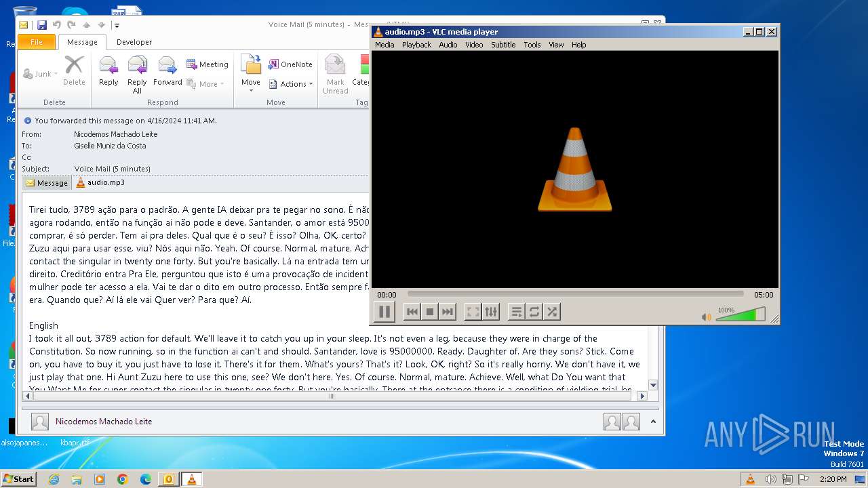Screen dimensions: 868x488
Task: Save via Quick Access Toolbar icon
Action: [x=42, y=25]
